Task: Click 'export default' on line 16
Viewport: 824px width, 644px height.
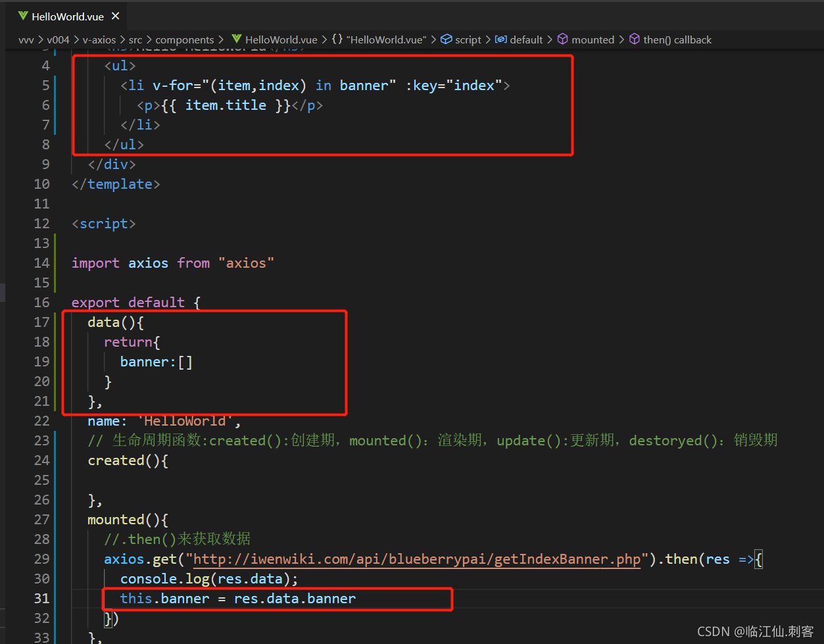Action: [x=128, y=303]
